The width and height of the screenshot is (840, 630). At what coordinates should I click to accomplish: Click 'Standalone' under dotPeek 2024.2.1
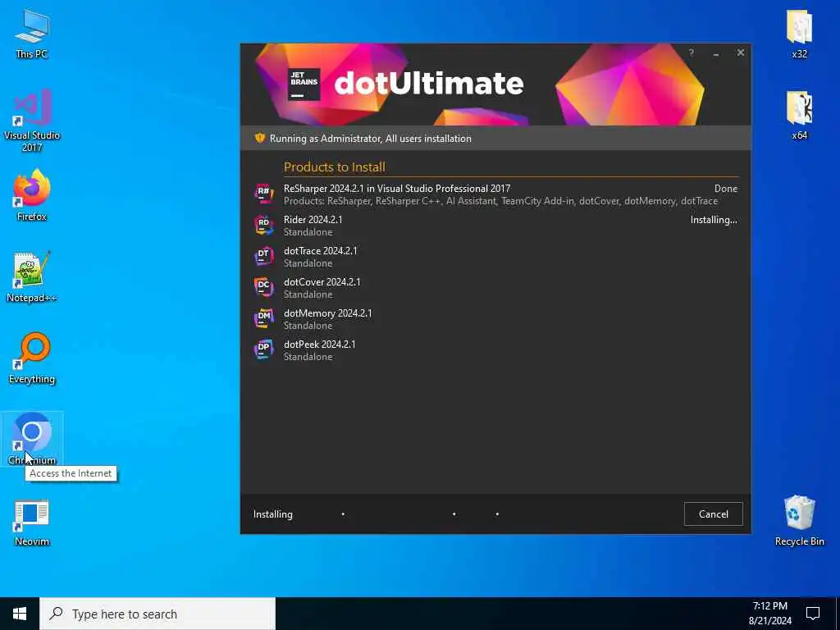(308, 356)
